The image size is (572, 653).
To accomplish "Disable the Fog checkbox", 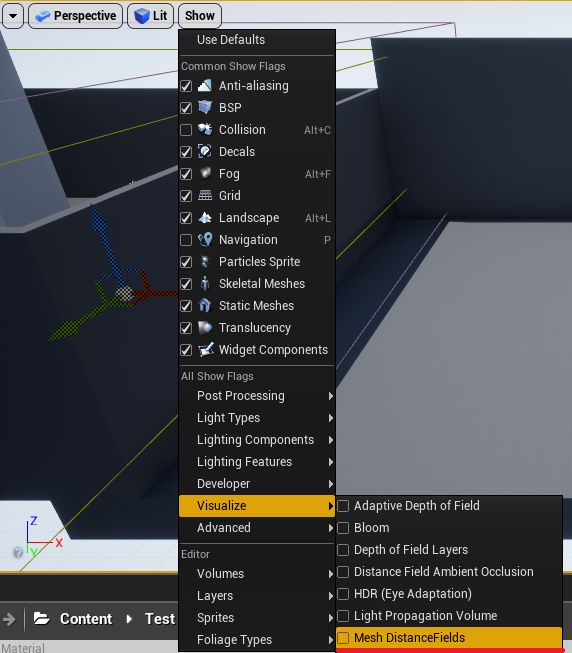I will (x=186, y=174).
